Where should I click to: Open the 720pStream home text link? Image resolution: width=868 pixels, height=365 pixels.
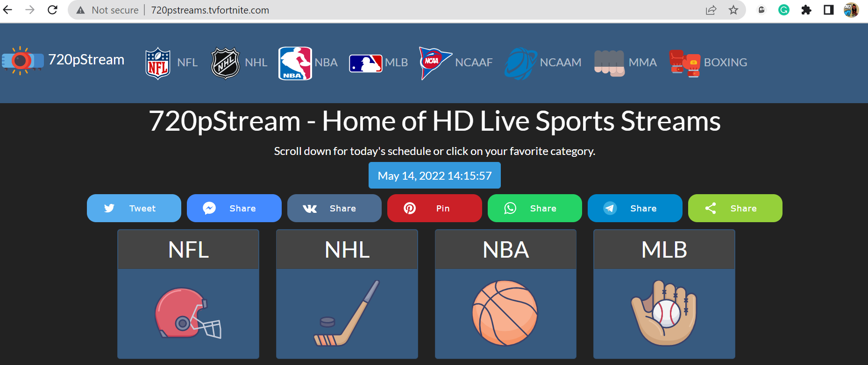pos(86,60)
